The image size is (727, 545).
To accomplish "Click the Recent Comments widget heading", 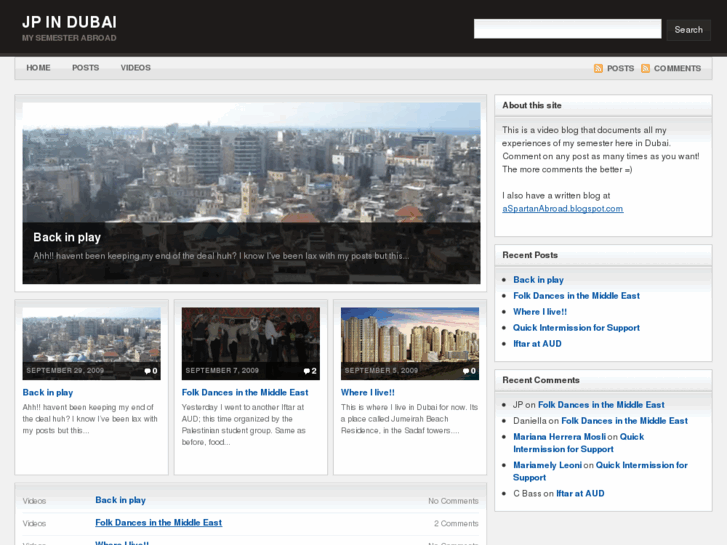I will point(541,380).
